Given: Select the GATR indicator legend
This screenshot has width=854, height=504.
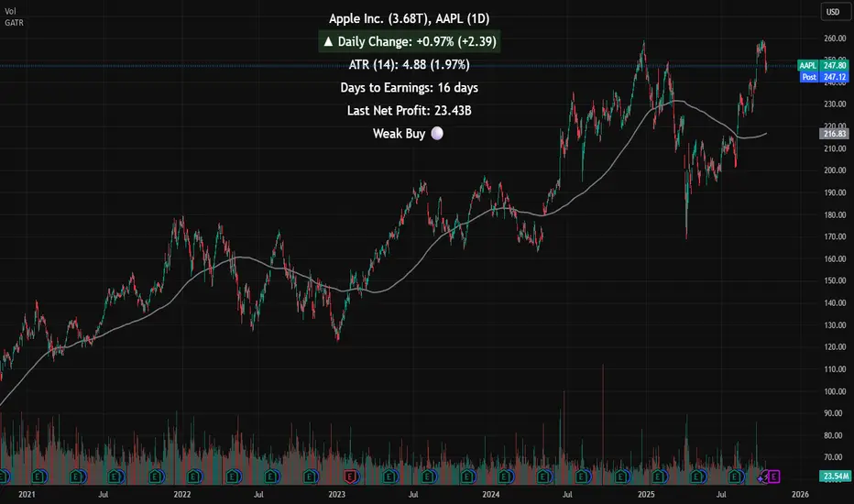Looking at the screenshot, I should (14, 23).
